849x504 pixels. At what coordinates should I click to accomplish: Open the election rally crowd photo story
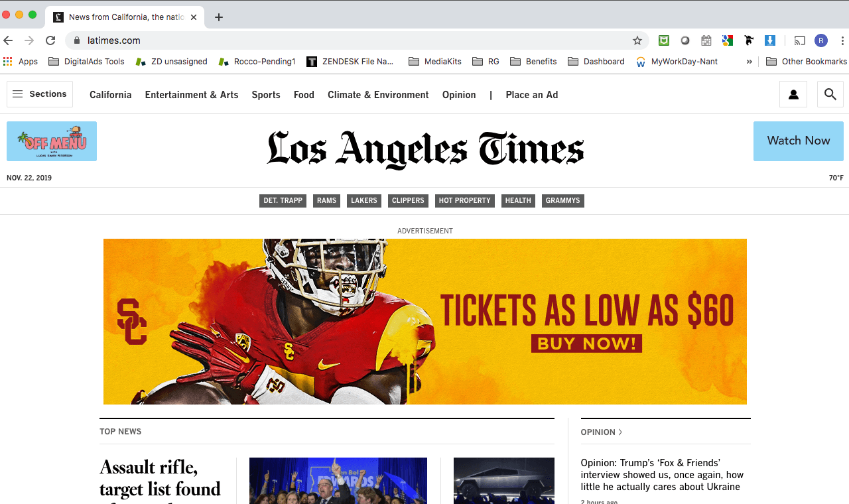(x=338, y=481)
